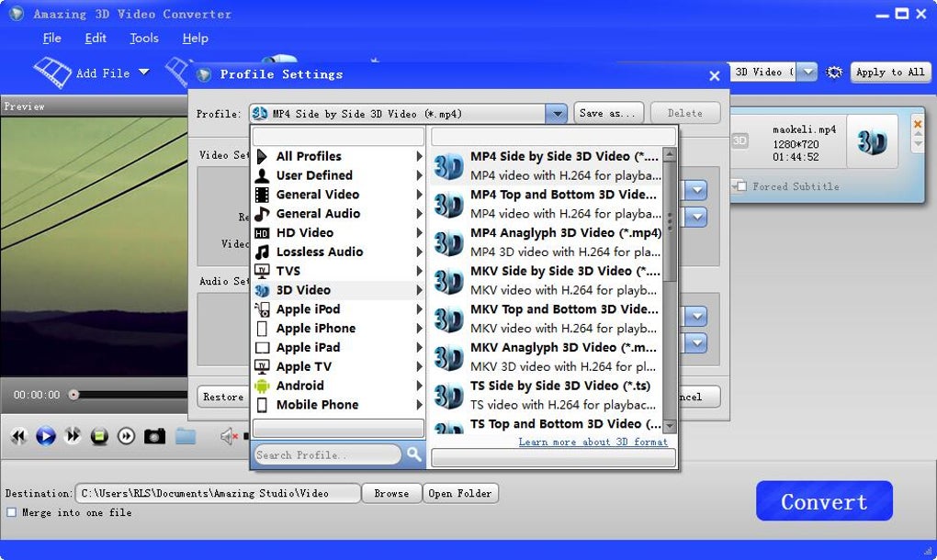Screen dimensions: 937x560
Task: Choose MKV Side by Side 3D profile
Action: [x=547, y=280]
